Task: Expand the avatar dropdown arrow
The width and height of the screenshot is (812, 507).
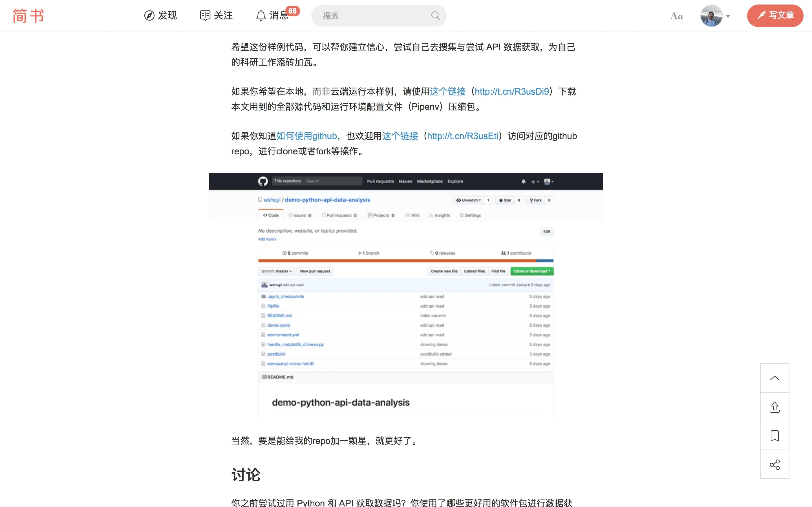Action: tap(728, 16)
